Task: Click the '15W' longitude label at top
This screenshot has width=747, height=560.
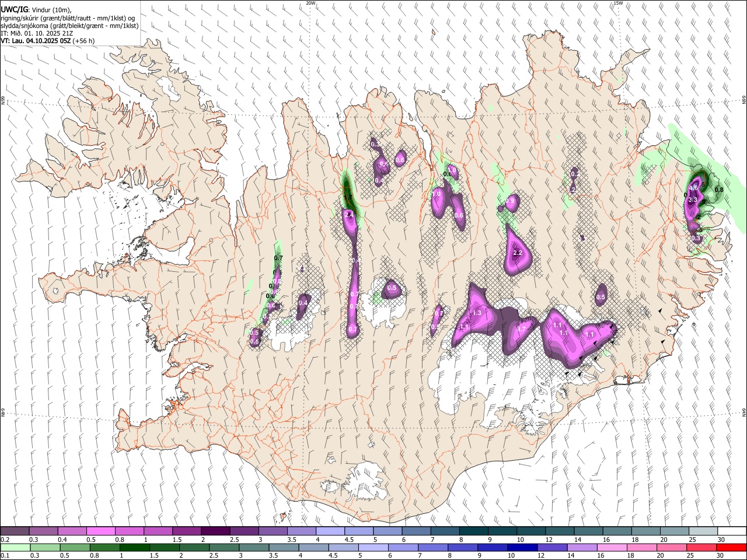Action: pos(618,3)
